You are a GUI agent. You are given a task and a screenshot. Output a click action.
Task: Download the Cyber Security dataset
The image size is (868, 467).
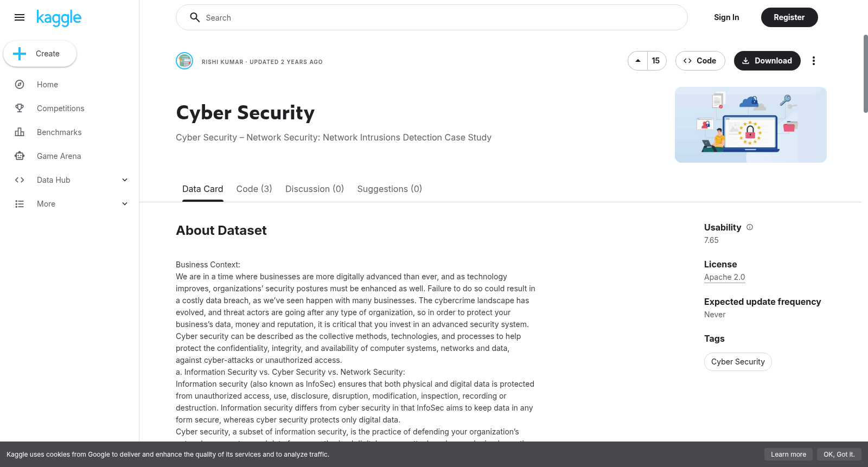(767, 61)
